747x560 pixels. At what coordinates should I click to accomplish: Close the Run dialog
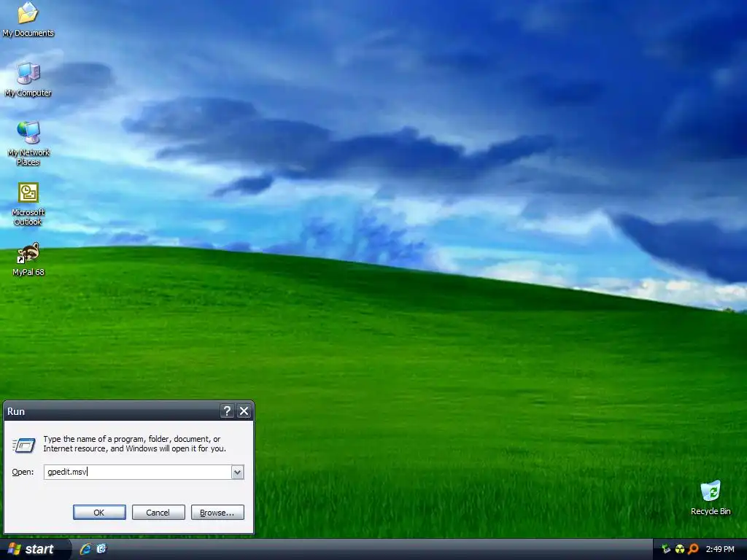(x=244, y=411)
